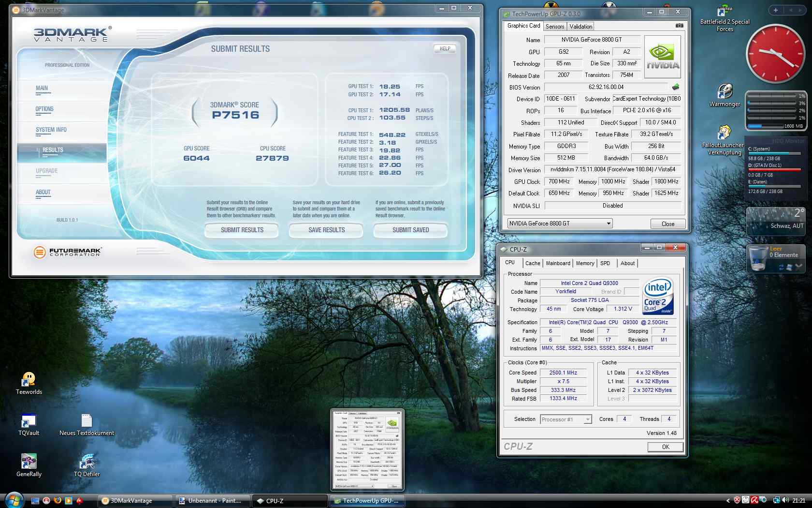Click the BIOS save icon in GPU-Z
The height and width of the screenshot is (508, 812).
coord(675,87)
